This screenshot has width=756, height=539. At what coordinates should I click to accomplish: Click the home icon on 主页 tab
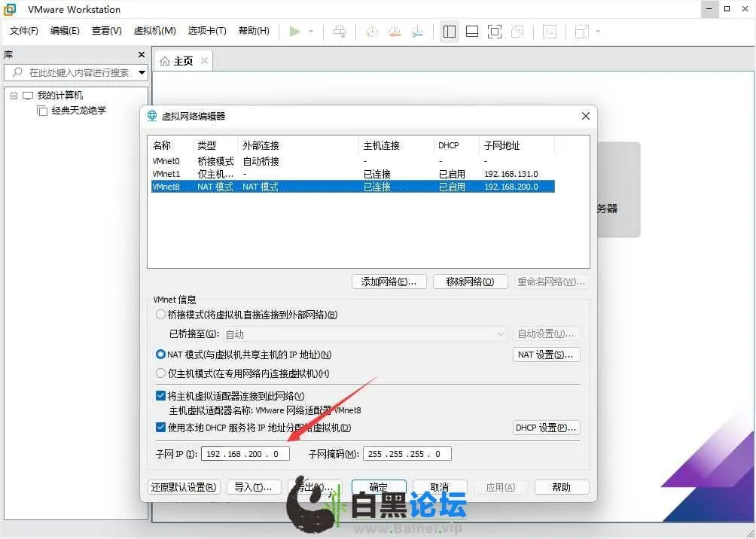point(164,61)
